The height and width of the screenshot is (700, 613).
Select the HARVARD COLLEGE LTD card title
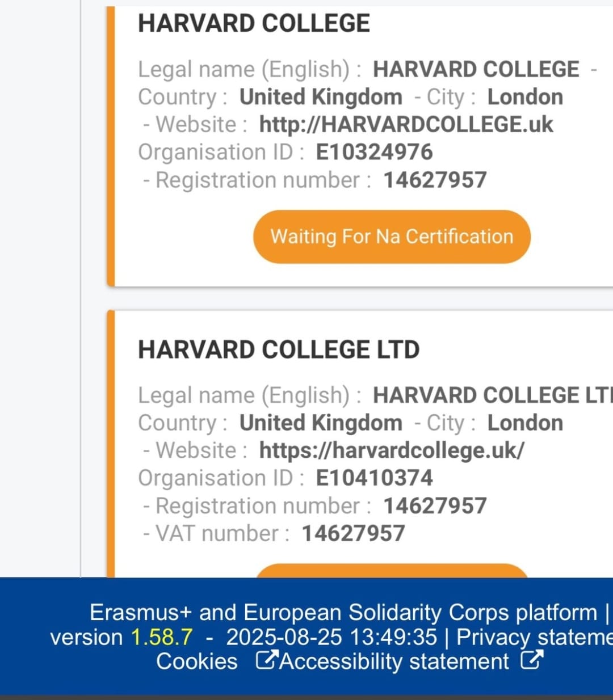tap(279, 349)
